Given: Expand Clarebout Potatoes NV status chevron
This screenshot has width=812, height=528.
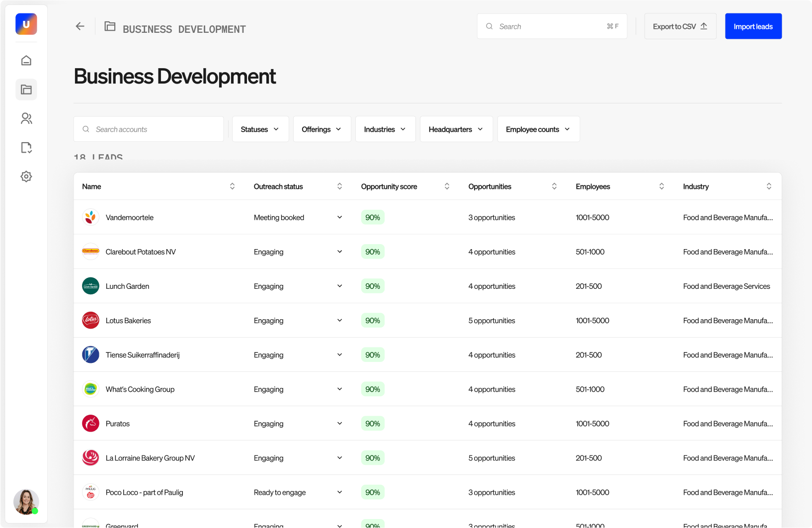Looking at the screenshot, I should [339, 252].
